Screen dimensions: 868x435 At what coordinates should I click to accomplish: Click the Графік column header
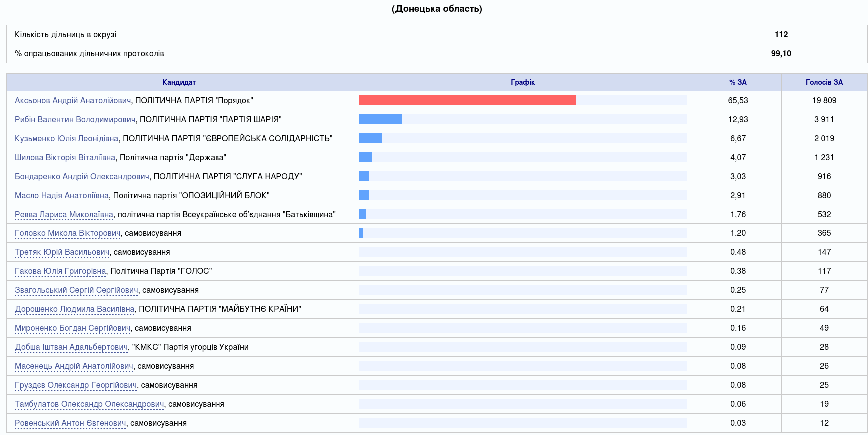(523, 82)
